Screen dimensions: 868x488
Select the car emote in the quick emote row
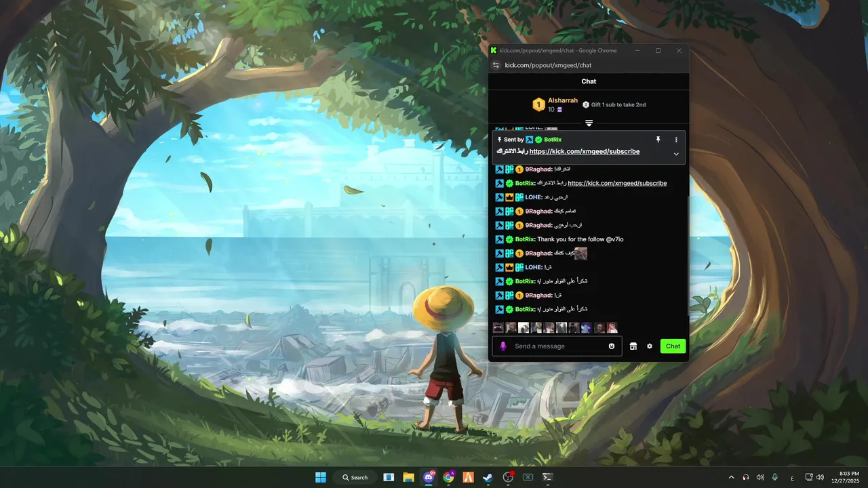498,327
